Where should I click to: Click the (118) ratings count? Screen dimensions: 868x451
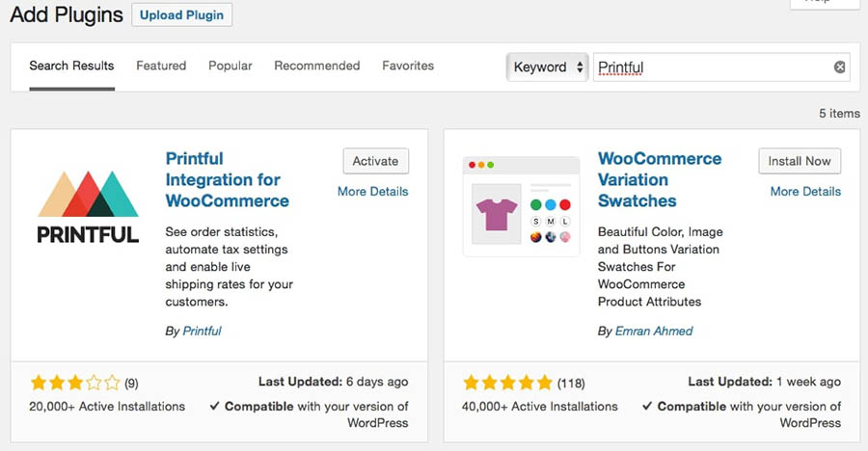coord(571,384)
